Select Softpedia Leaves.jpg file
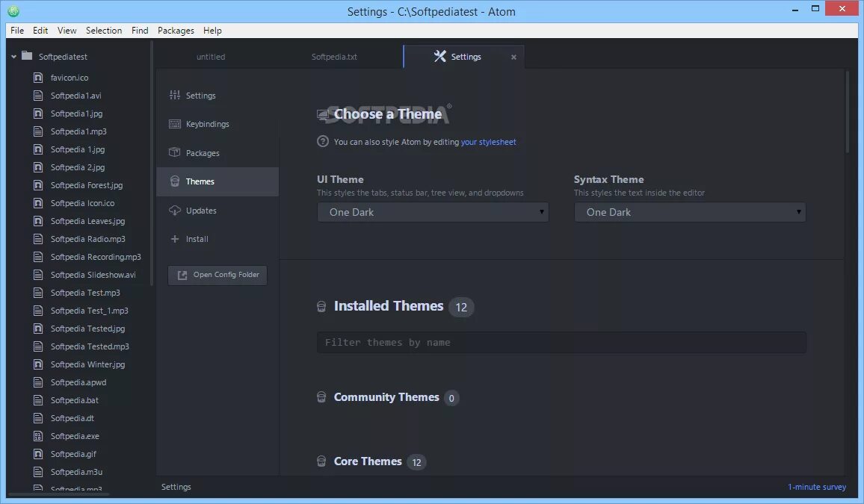864x504 pixels. (x=87, y=220)
